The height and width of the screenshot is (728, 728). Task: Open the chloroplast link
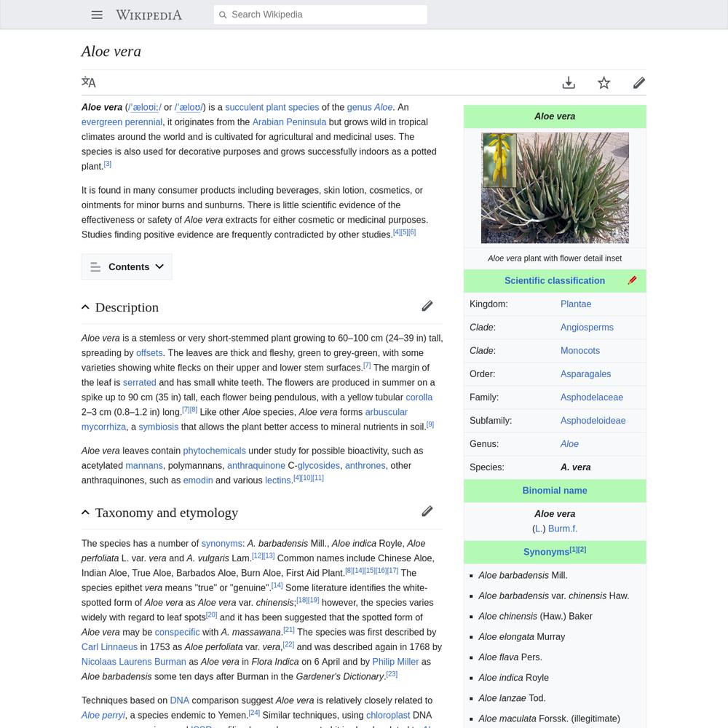coord(388,716)
